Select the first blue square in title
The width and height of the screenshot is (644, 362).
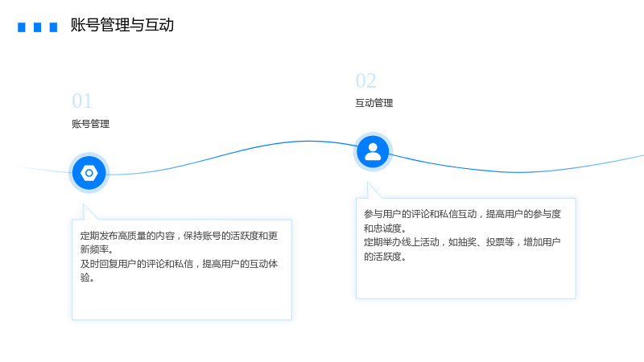pos(22,27)
